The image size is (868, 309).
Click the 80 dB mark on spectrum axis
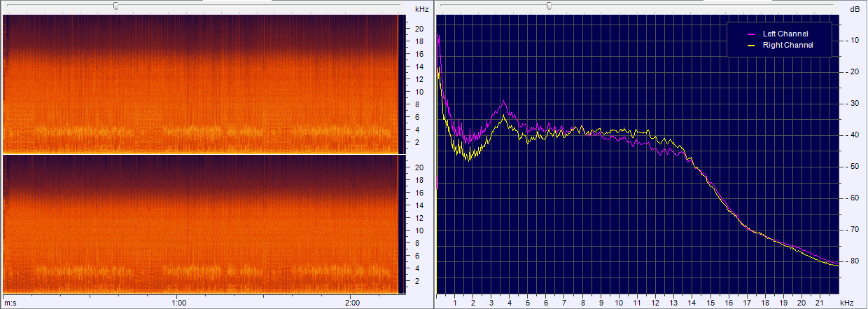854,261
